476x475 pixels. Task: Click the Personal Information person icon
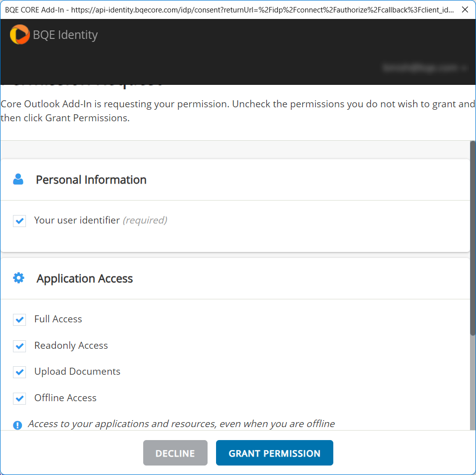click(x=18, y=180)
